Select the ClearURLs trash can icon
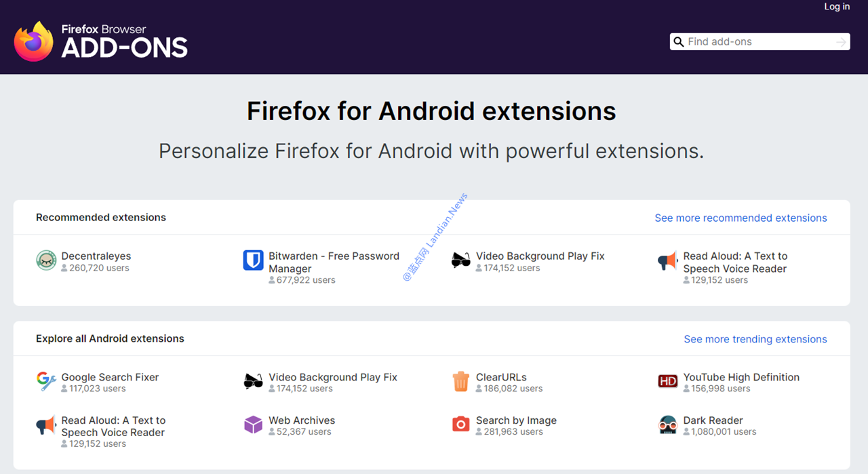The image size is (868, 474). (460, 382)
